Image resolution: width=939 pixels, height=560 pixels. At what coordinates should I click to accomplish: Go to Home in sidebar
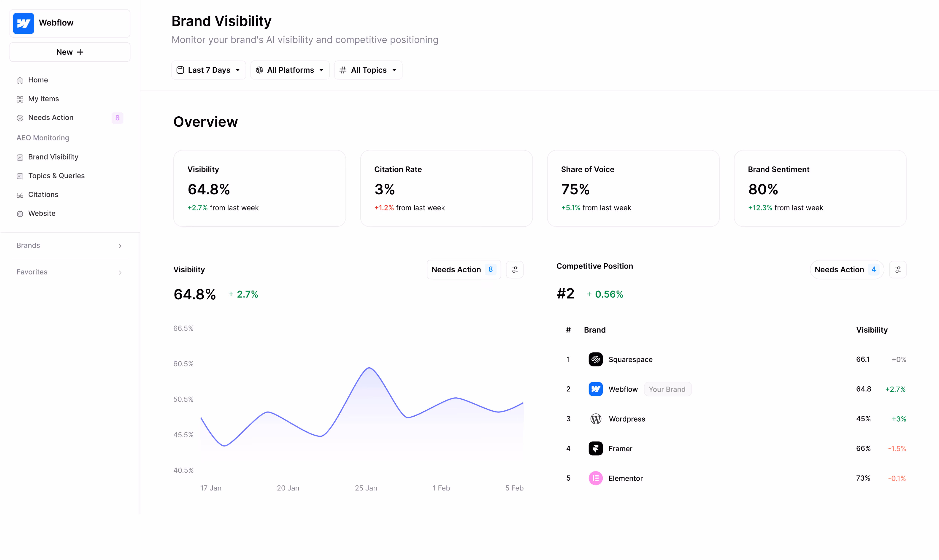click(70, 80)
